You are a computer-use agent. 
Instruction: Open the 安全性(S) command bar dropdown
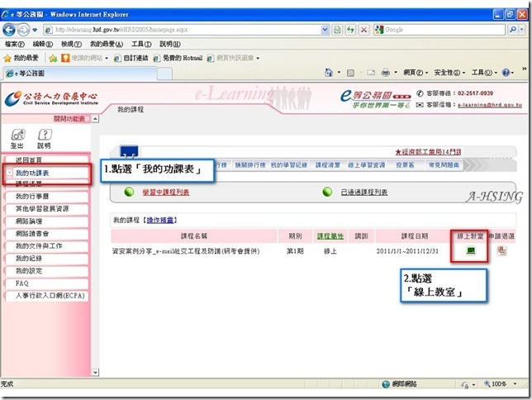[449, 73]
